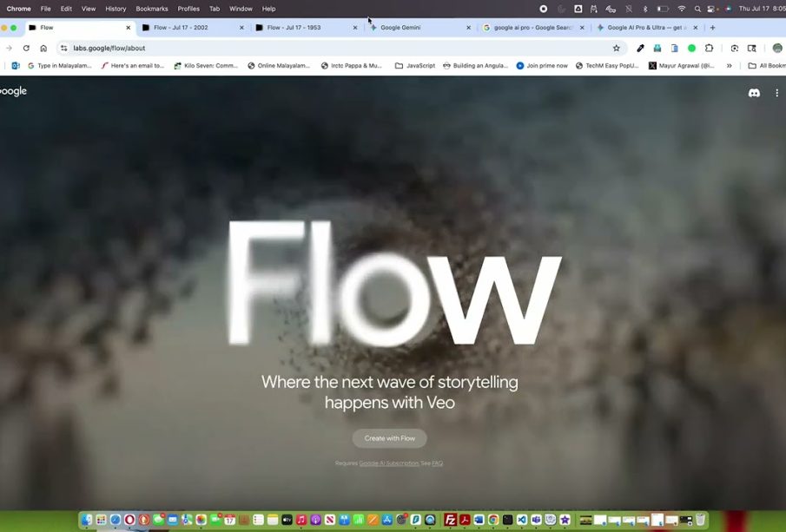786x532 pixels.
Task: Follow the Google AI Subscription link
Action: (388, 463)
